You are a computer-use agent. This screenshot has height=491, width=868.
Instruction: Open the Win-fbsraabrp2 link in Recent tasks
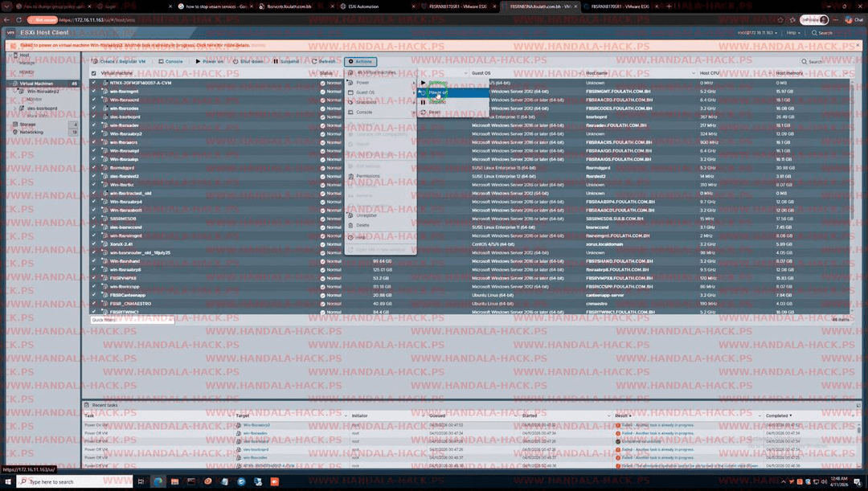point(256,425)
